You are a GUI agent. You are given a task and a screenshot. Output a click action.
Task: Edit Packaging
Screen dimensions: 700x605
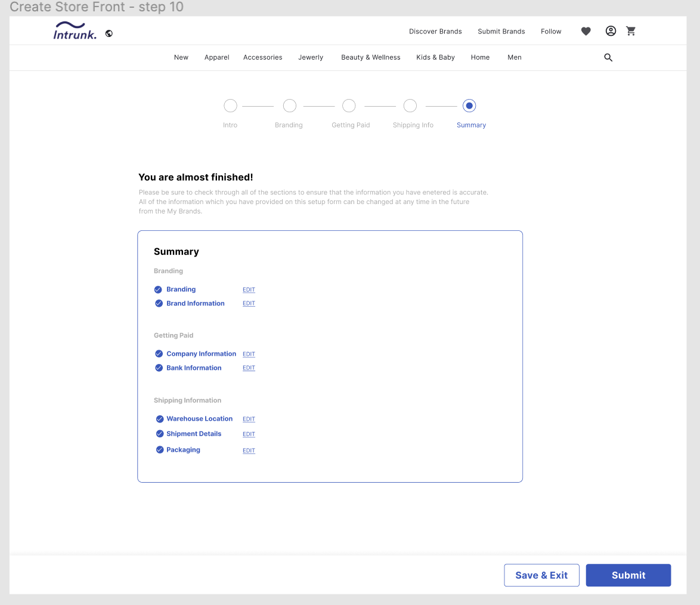[249, 450]
